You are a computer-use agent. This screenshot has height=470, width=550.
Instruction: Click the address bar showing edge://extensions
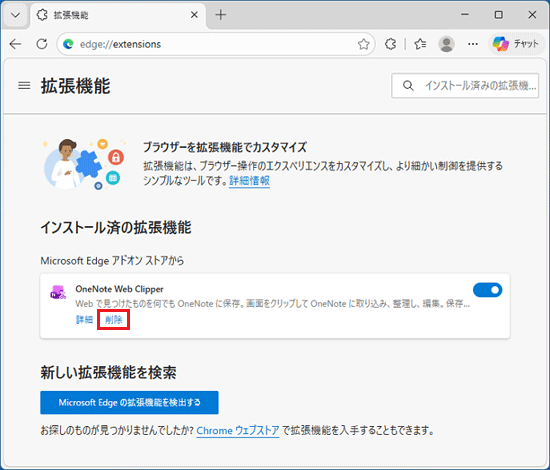point(216,44)
